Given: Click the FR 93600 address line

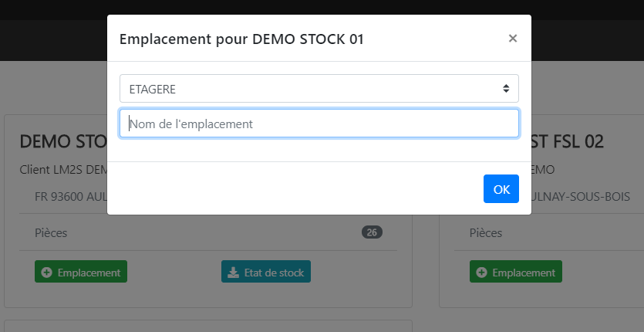Looking at the screenshot, I should [71, 197].
